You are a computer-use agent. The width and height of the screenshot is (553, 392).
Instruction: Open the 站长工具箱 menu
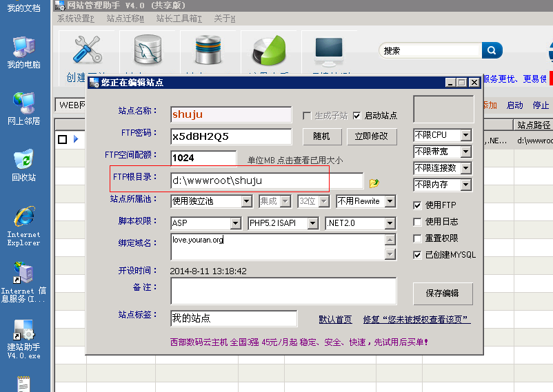179,19
